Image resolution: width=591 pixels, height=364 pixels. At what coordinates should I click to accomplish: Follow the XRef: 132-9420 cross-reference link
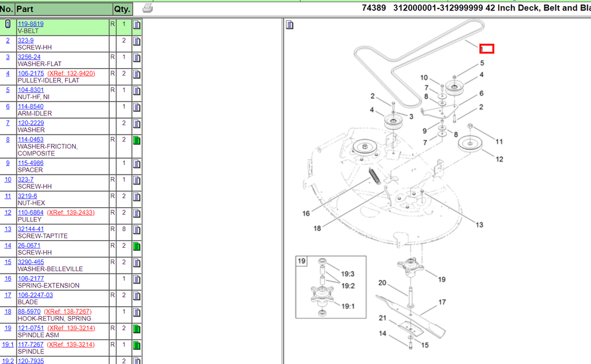pyautogui.click(x=71, y=73)
